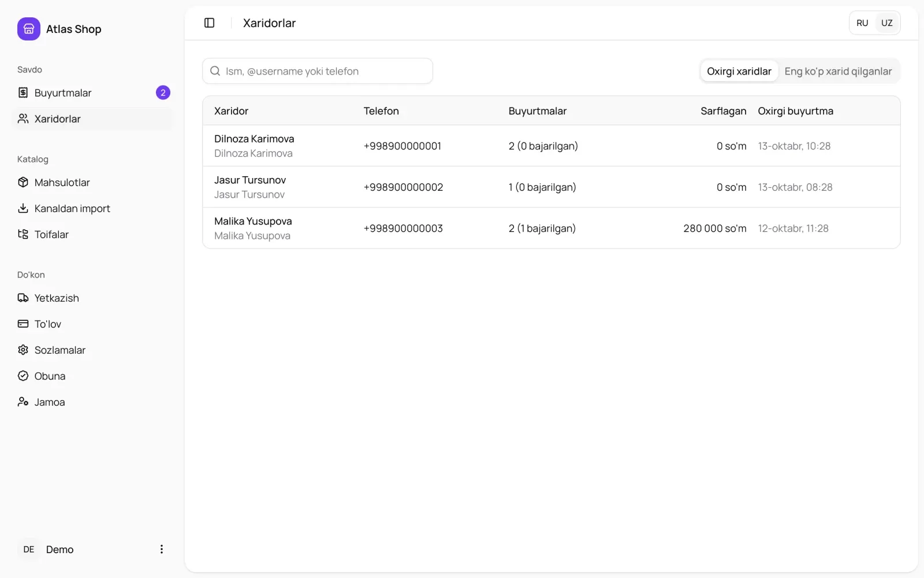Click the Atlas Shop logo icon
The image size is (924, 578).
pos(29,29)
